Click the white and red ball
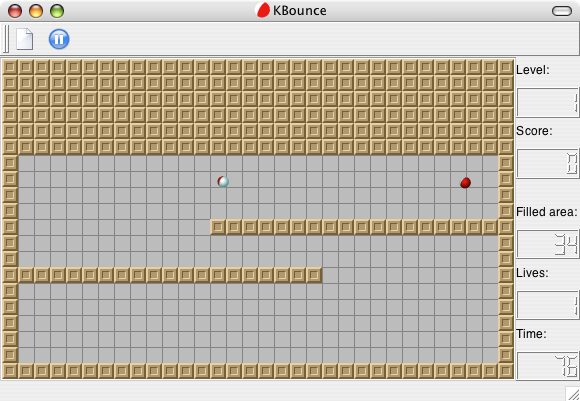 click(x=223, y=181)
